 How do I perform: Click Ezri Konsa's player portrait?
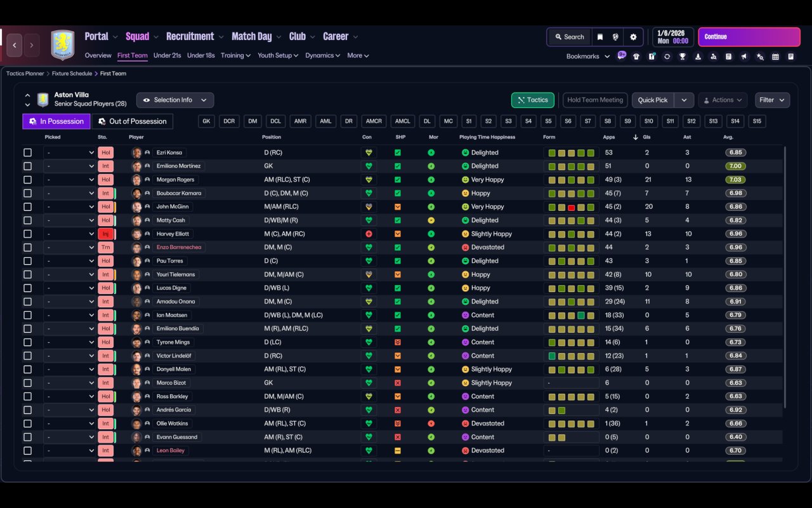click(136, 152)
